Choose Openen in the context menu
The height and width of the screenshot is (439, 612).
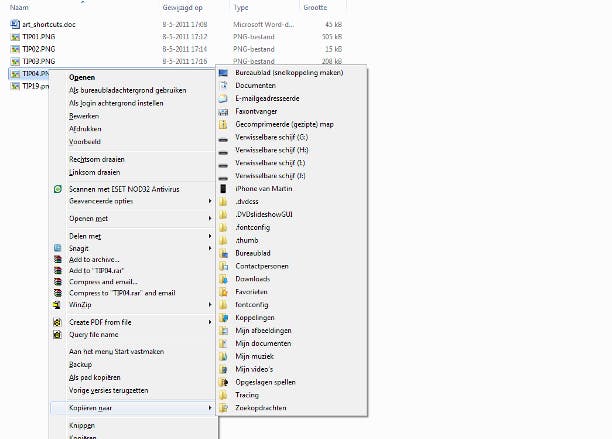coord(82,77)
